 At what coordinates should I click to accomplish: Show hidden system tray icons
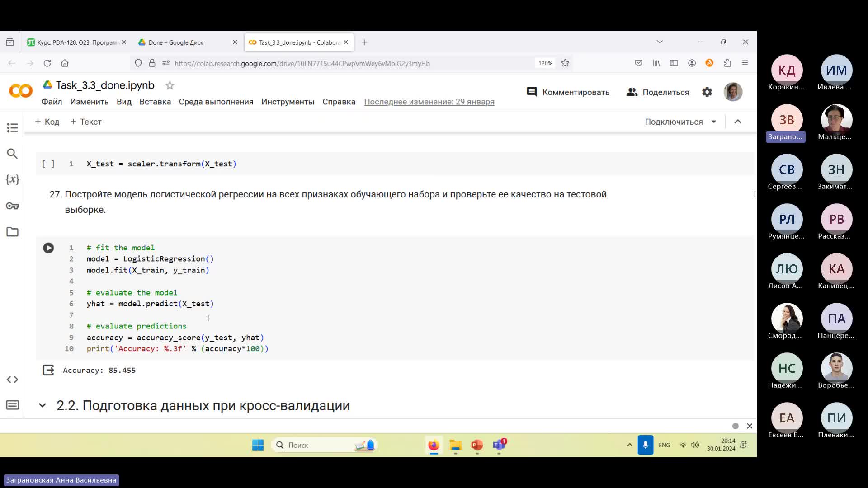coord(629,445)
